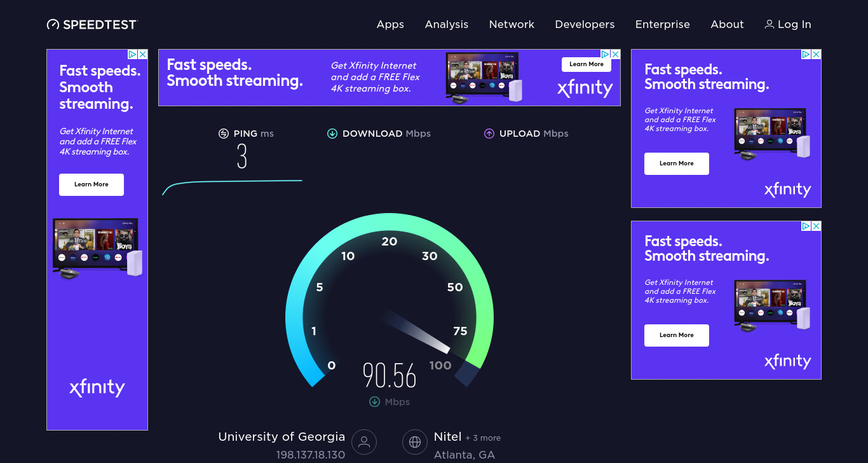Screen dimensions: 868x463
Task: Click the 50 mark on the gauge
Action: 455,287
